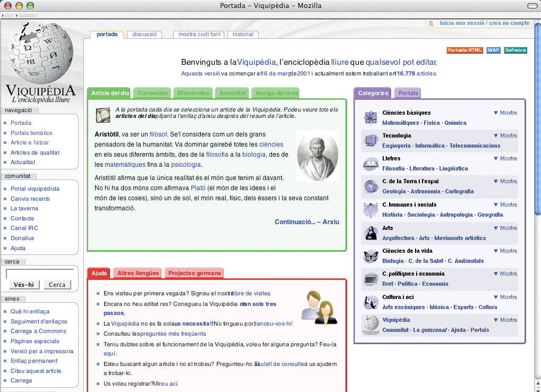Expand Viquipèdia category with Mostra

(x=505, y=320)
